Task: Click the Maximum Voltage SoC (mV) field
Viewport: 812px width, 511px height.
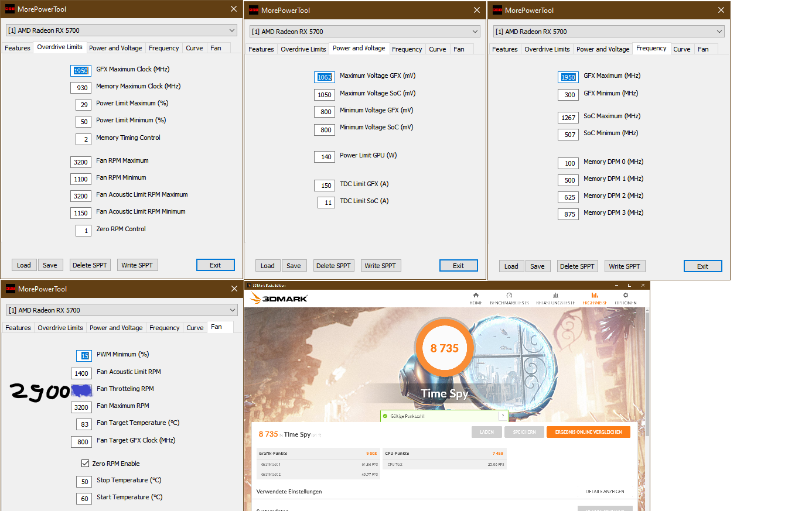Action: 325,95
